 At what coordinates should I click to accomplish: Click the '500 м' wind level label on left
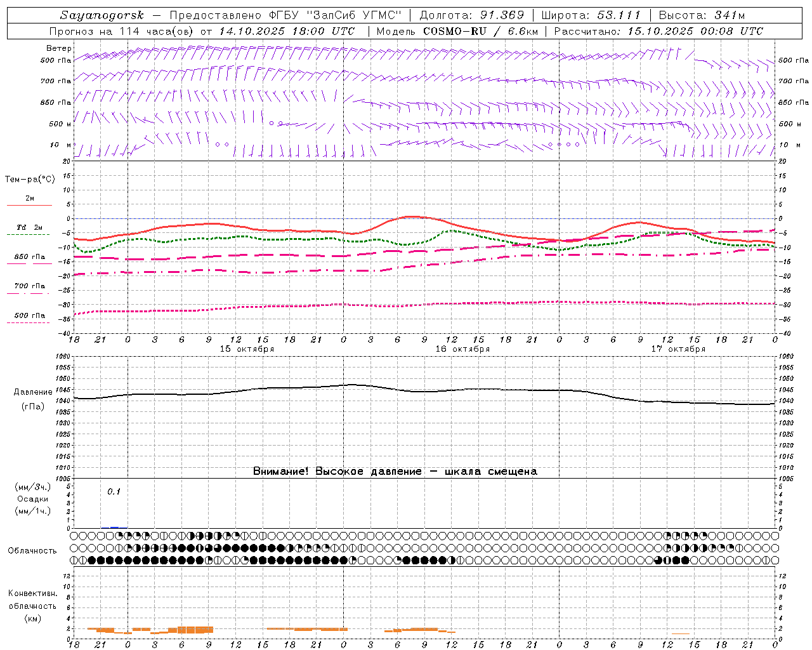tap(60, 124)
